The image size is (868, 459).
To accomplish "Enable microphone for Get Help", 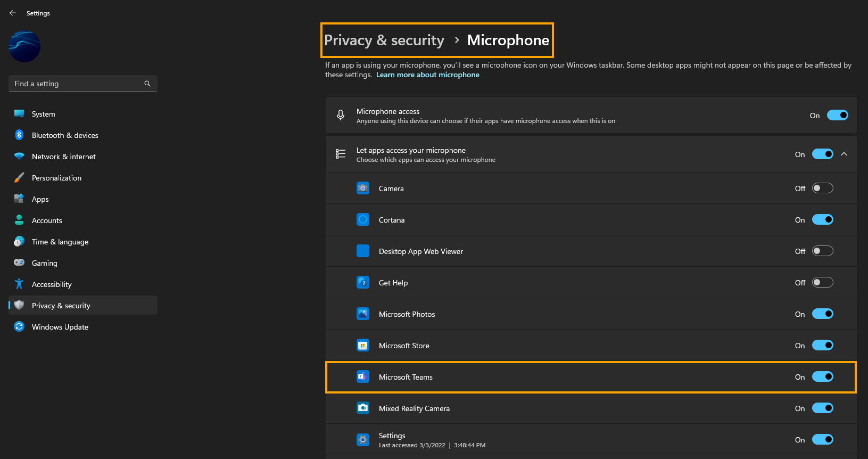I will click(x=822, y=282).
